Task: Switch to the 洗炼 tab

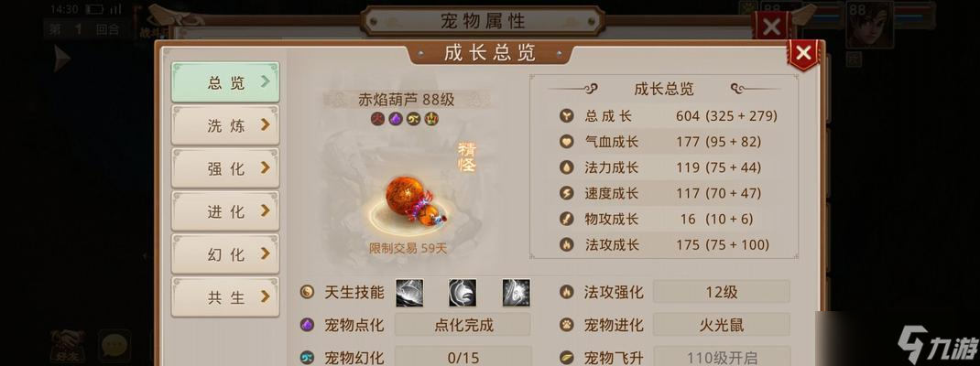Action: [x=225, y=125]
